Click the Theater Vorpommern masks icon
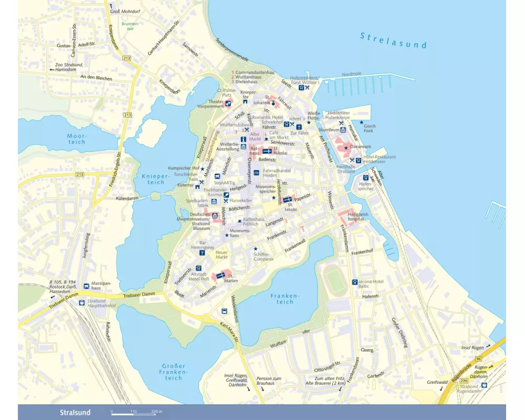The height and width of the screenshot is (420, 525). (229, 103)
